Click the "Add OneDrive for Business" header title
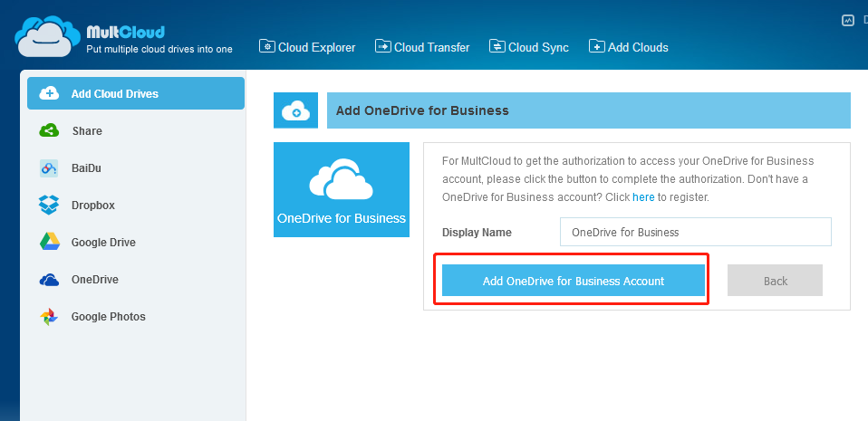This screenshot has width=868, height=421. pos(422,110)
